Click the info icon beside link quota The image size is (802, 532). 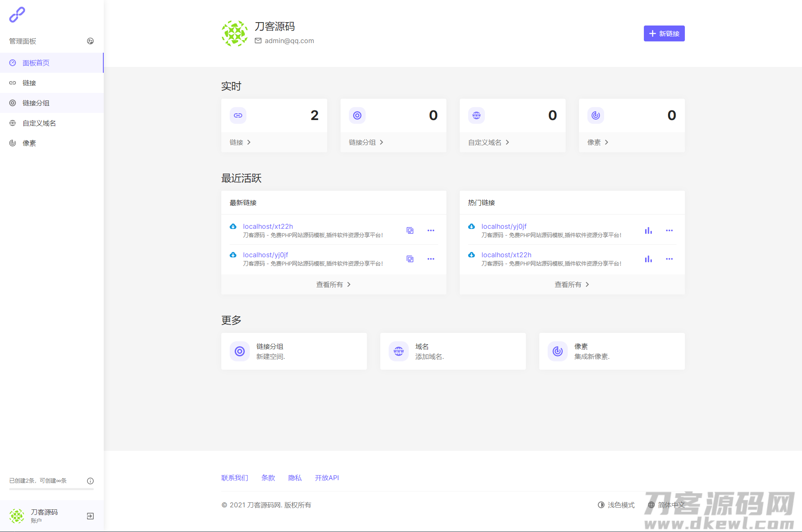tap(90, 481)
